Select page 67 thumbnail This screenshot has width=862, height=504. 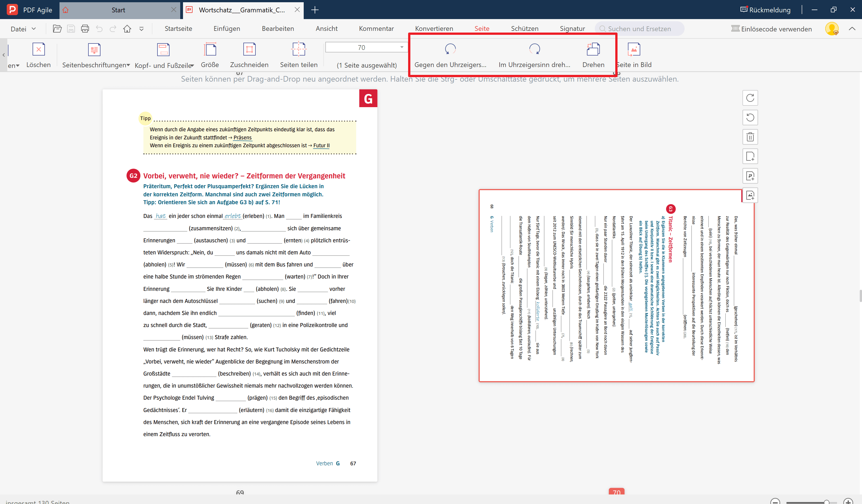click(x=240, y=285)
